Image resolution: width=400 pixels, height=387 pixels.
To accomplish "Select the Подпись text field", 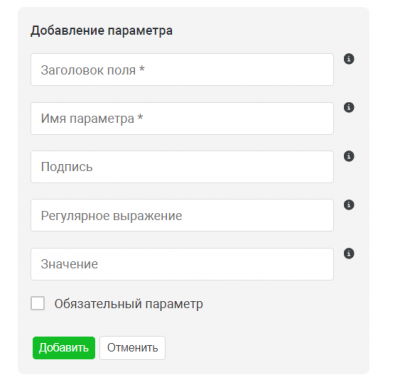I will tap(182, 167).
